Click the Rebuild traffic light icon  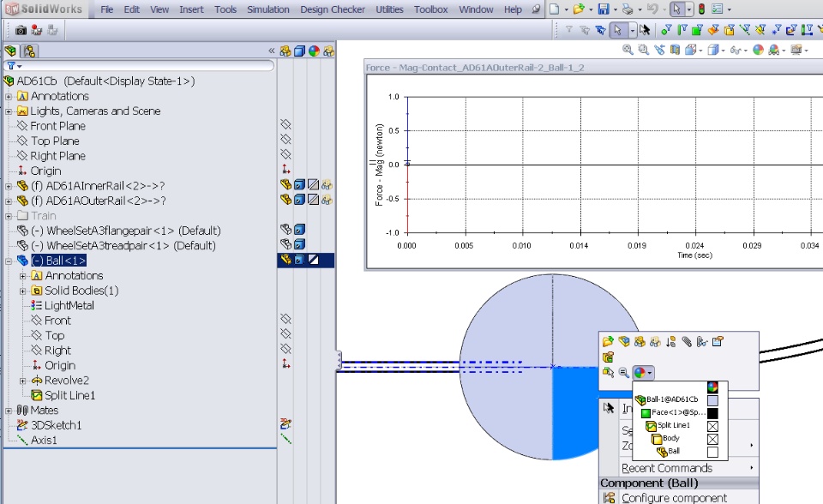click(x=701, y=9)
